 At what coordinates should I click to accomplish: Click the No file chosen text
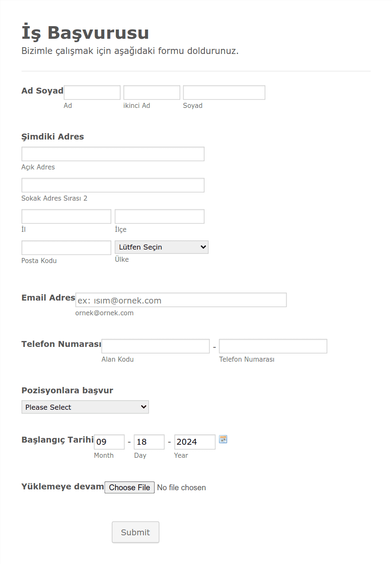[x=182, y=487]
